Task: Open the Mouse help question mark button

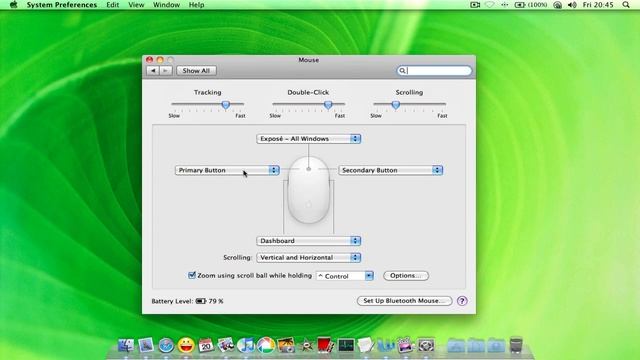Action: pos(462,301)
